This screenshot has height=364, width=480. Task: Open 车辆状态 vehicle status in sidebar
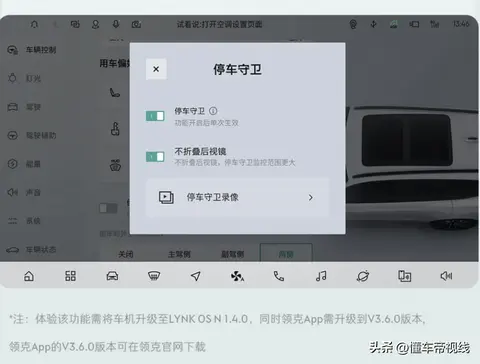[32, 250]
